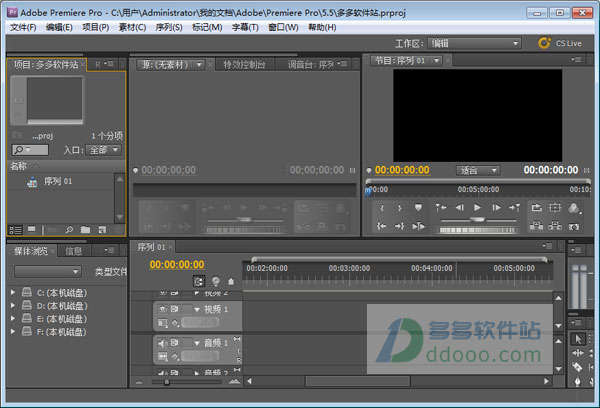Collapse the 音频 1 track

(197, 343)
